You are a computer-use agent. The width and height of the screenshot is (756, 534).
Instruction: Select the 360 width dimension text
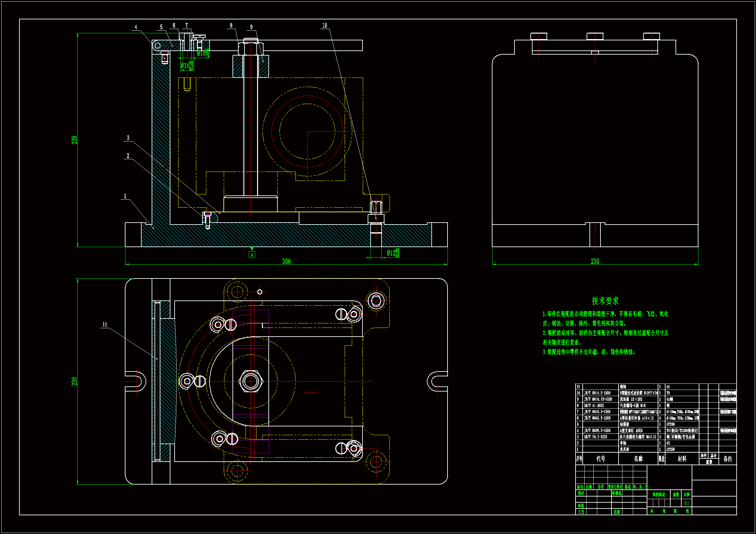286,261
